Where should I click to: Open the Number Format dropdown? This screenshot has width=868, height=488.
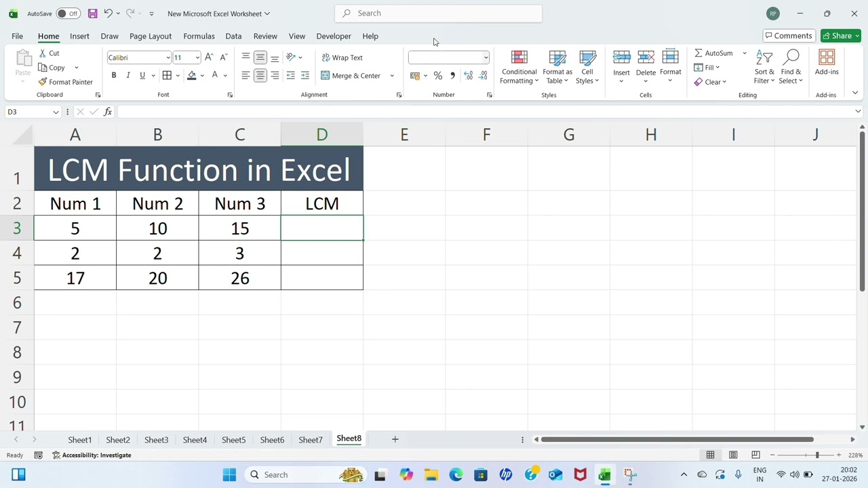(486, 58)
